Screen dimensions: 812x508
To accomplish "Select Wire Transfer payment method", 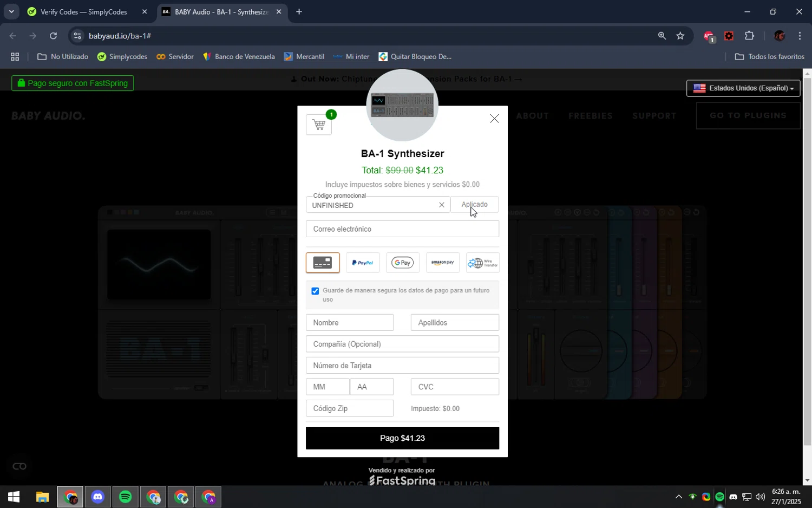I will pyautogui.click(x=483, y=263).
